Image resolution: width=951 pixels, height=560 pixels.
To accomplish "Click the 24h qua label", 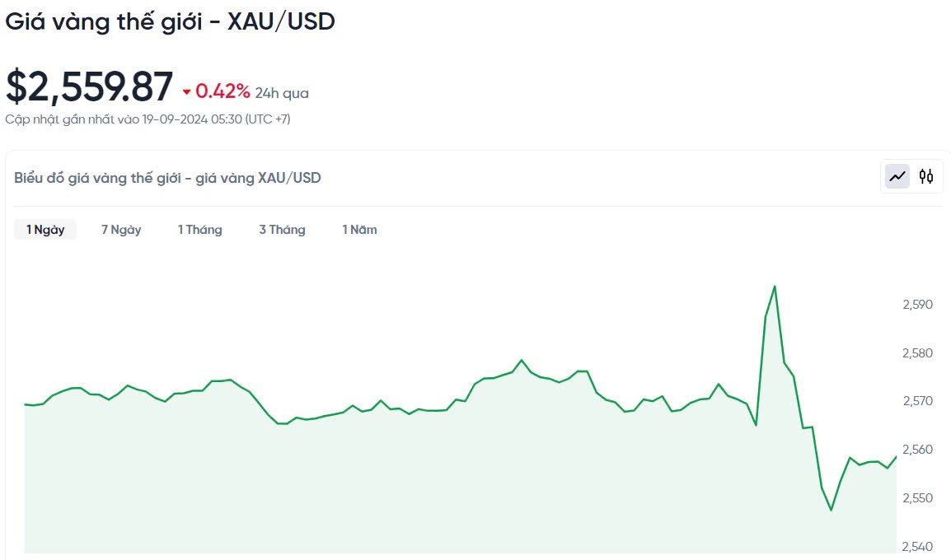I will 282,93.
